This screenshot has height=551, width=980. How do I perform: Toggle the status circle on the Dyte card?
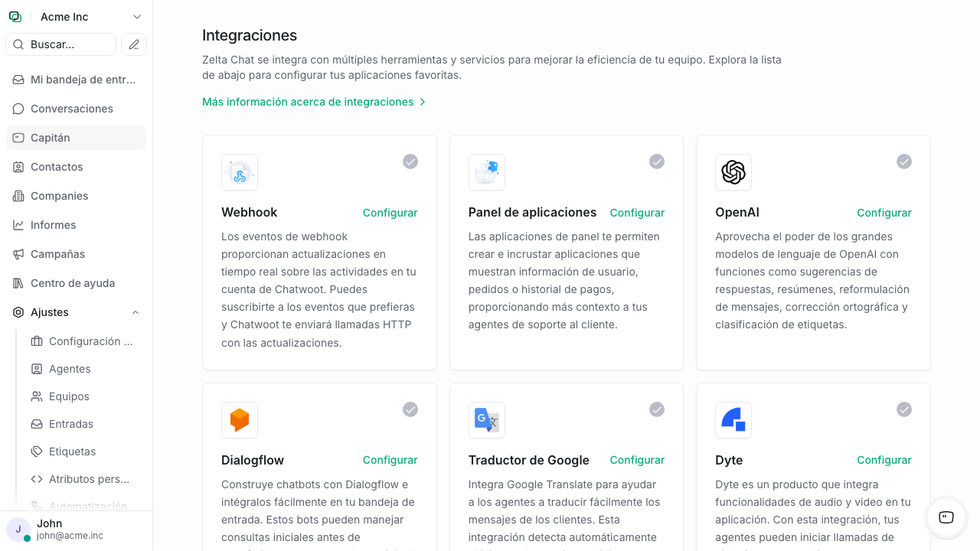[x=903, y=409]
